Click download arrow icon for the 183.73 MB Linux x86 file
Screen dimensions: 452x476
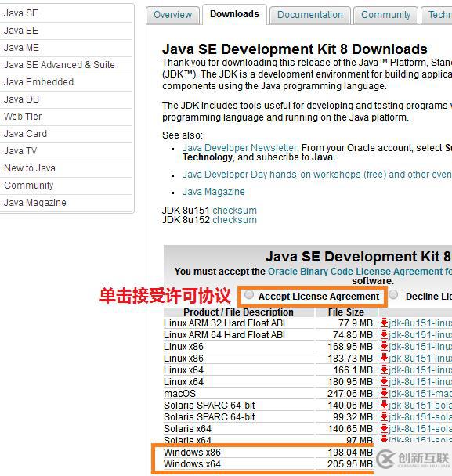[384, 358]
